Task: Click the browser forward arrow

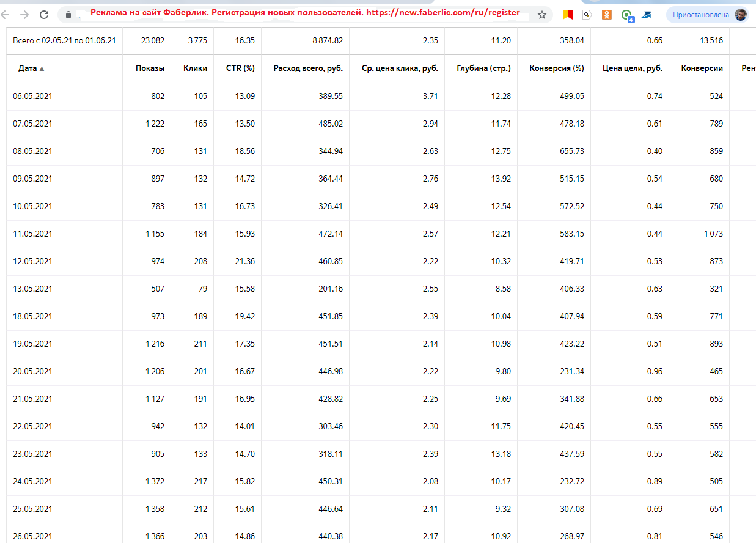Action: pos(24,14)
